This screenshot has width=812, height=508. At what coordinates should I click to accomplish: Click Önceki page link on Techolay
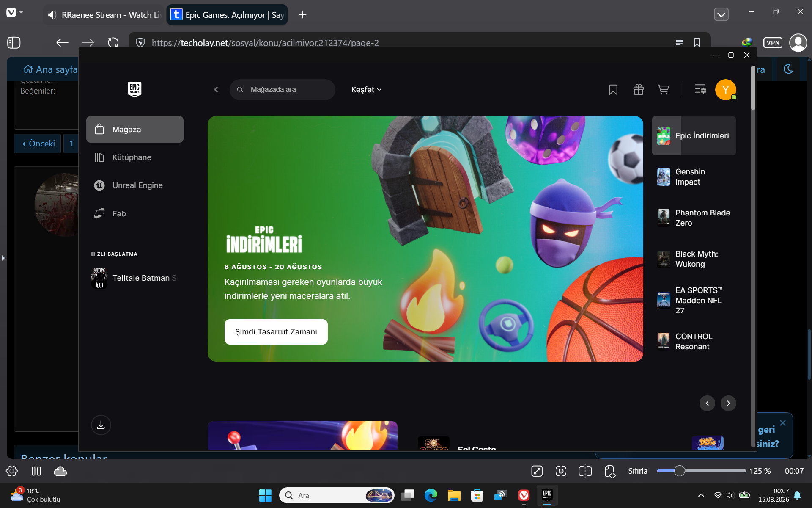38,144
